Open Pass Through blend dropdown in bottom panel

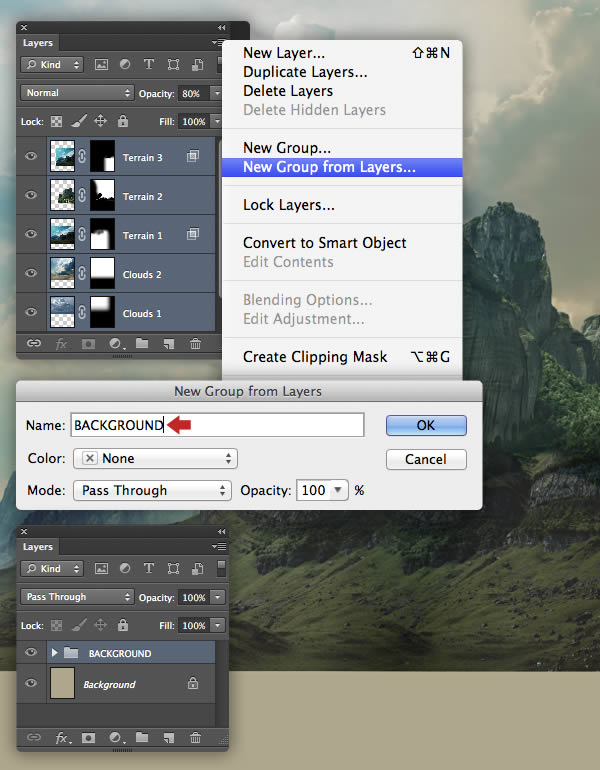pos(77,597)
